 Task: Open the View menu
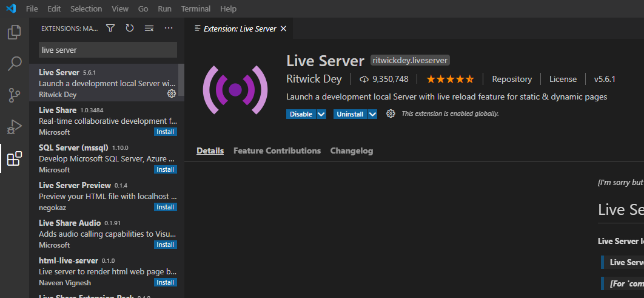click(x=120, y=8)
